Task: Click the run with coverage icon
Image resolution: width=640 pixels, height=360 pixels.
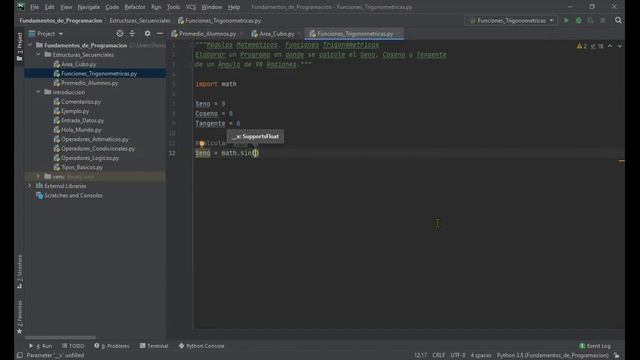Action: coord(591,20)
